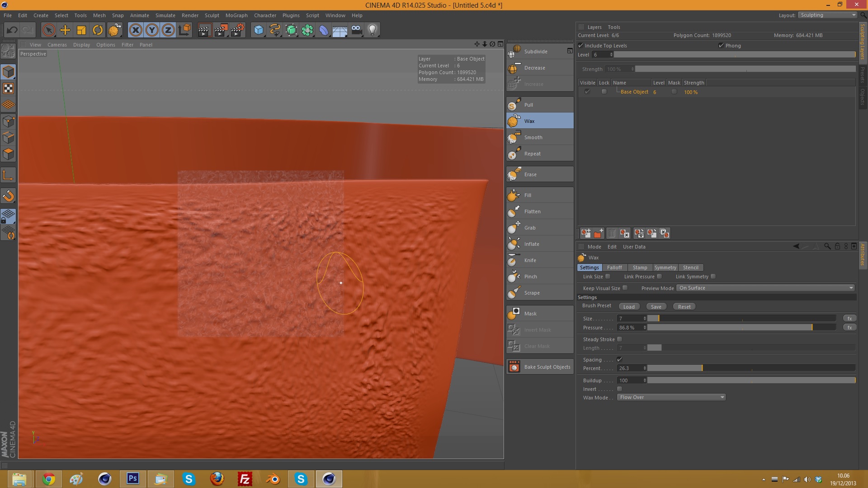The height and width of the screenshot is (488, 868).
Task: Pick the Flatten brush
Action: 532,211
